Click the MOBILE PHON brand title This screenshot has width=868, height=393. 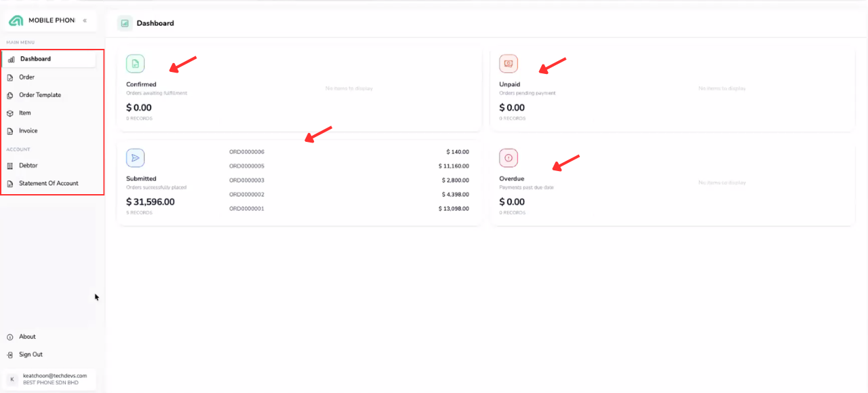[x=52, y=20]
